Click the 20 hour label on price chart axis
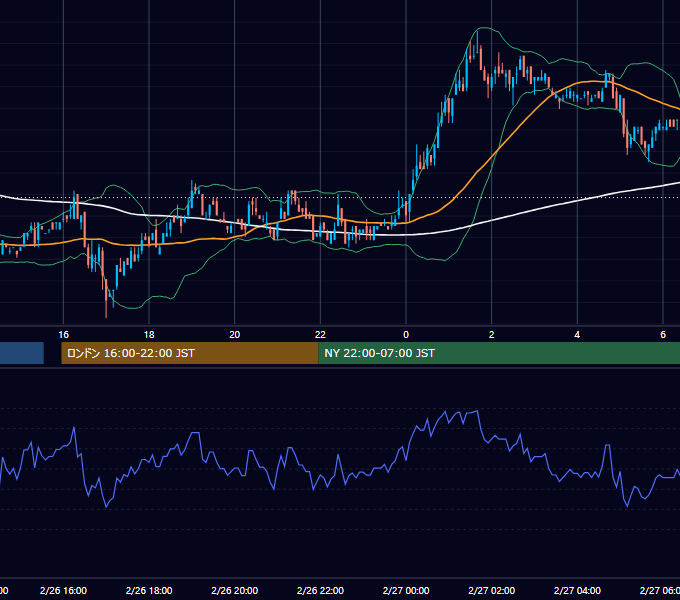680x600 pixels. pos(234,335)
